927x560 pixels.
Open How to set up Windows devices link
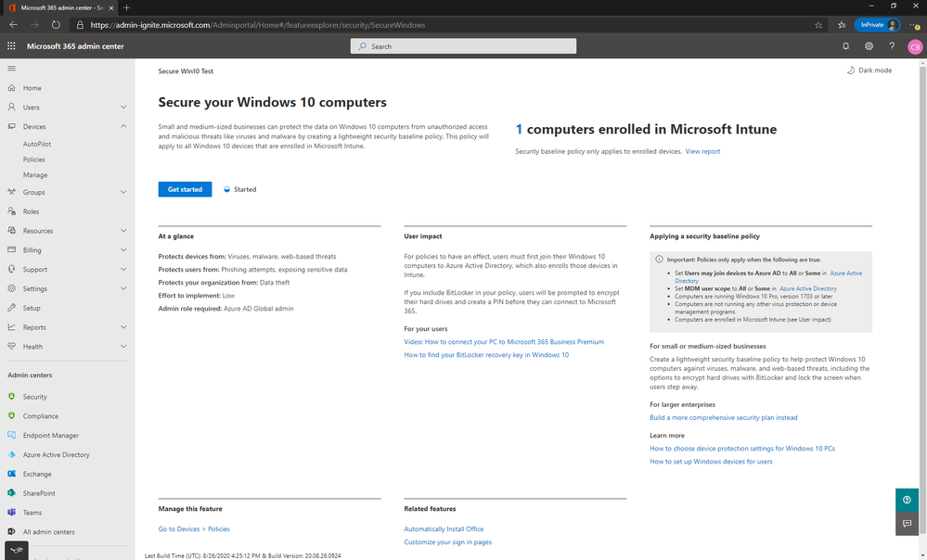(711, 462)
